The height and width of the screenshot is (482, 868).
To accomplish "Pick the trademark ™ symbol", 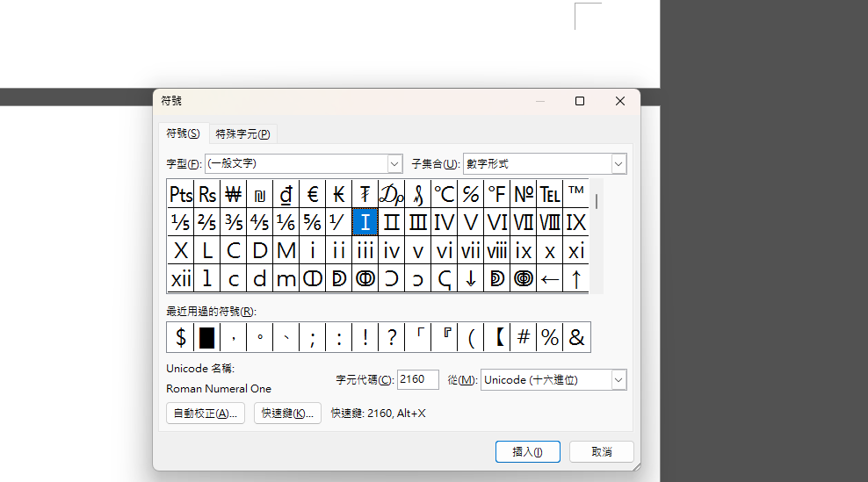I will (576, 194).
